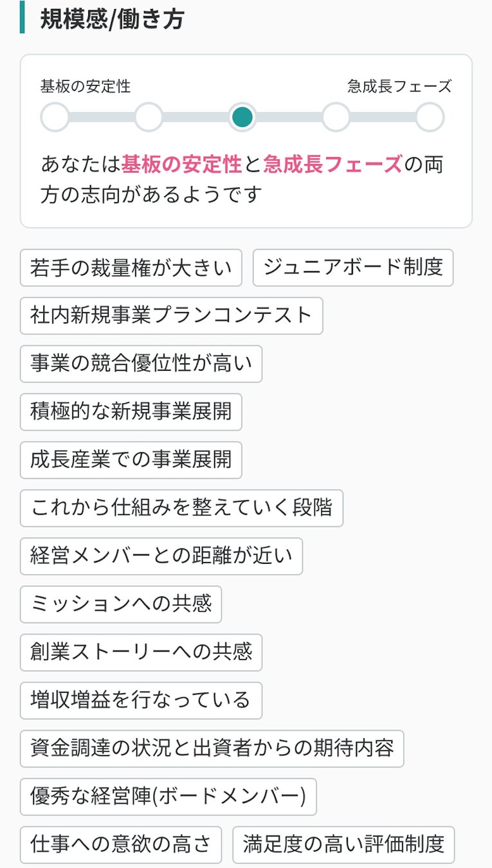Select the first slider point nearest 基板の安定性
Image resolution: width=492 pixels, height=868 pixels.
(55, 118)
